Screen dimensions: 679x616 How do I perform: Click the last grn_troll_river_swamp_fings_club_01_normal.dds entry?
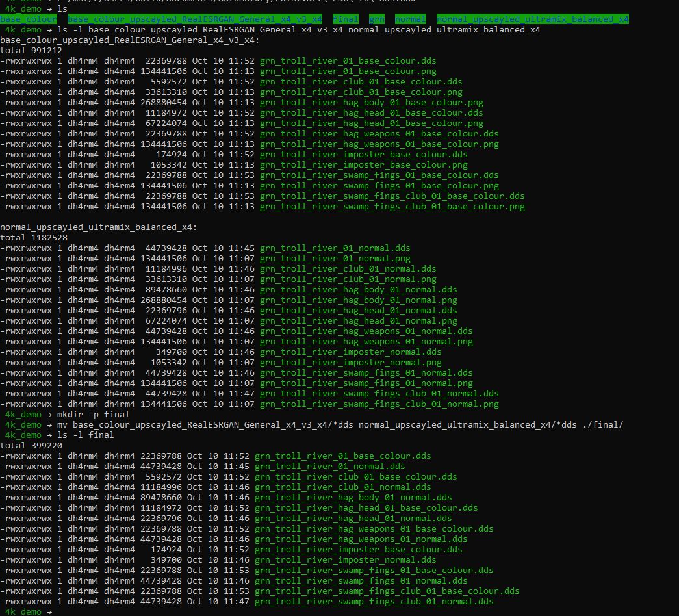coord(374,602)
